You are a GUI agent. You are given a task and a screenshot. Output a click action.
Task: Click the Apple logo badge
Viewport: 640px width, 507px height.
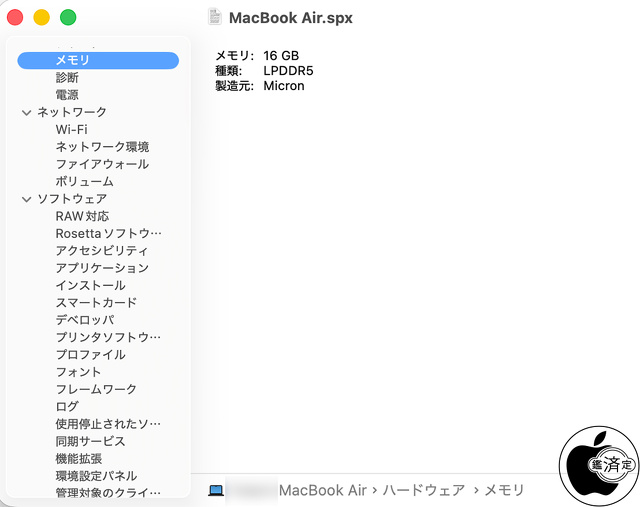coord(597,465)
